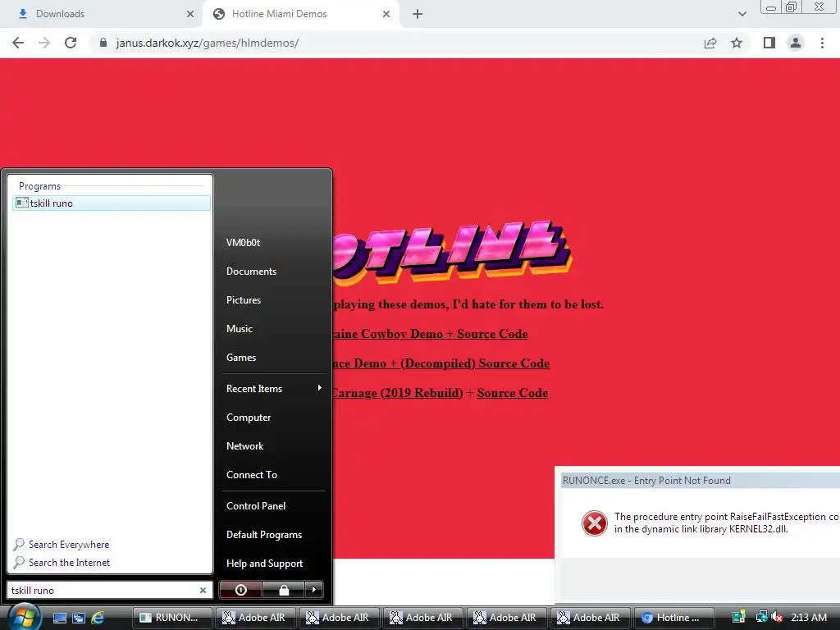Go back in browser history

pyautogui.click(x=18, y=43)
